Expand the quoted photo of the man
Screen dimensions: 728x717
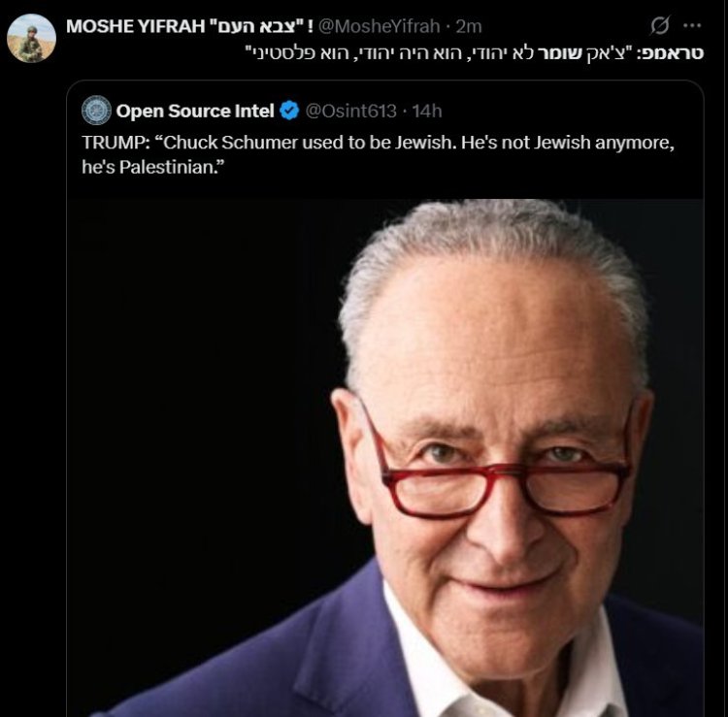coord(384,456)
